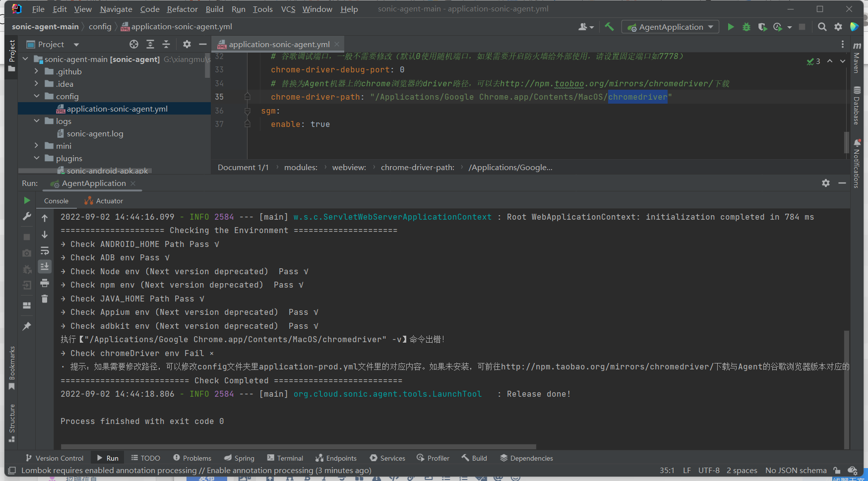This screenshot has width=868, height=481.
Task: Close the application-sonic-agent.yml editor tab
Action: [337, 44]
